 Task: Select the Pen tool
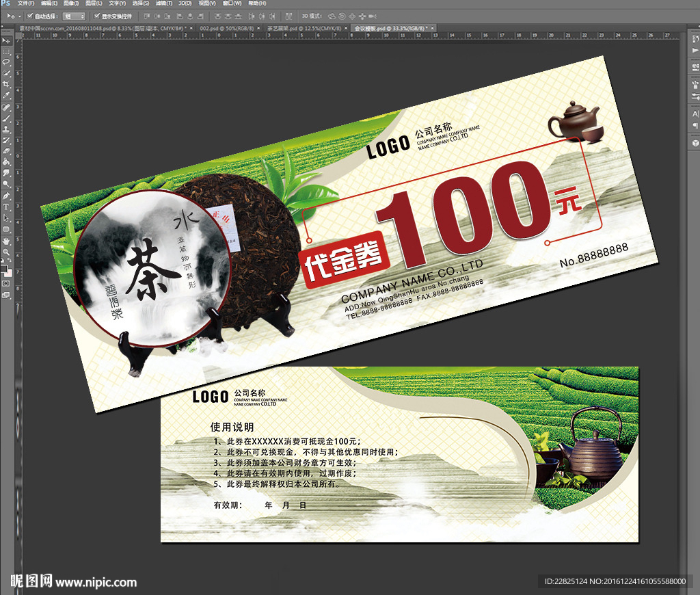[x=6, y=196]
